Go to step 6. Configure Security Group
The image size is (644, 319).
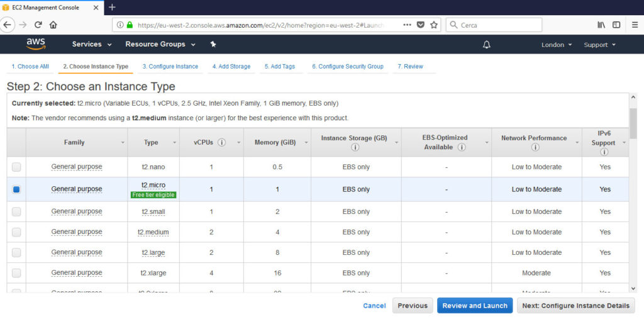347,67
